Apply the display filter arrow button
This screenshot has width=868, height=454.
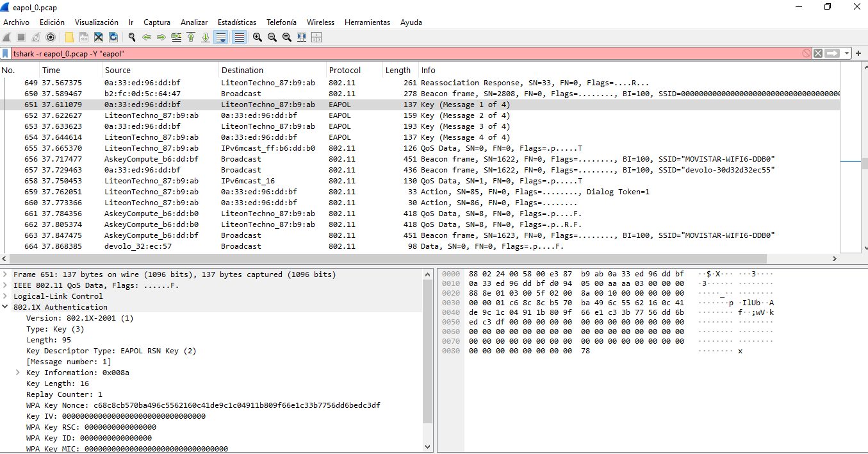833,53
